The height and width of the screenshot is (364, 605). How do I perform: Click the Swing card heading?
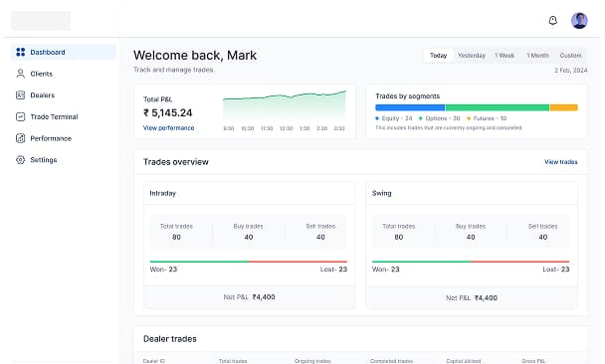(x=381, y=193)
